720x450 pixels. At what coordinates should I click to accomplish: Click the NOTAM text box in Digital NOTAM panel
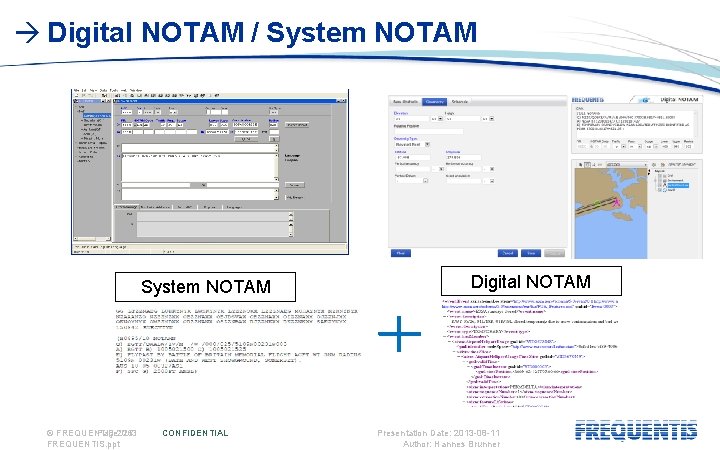[636, 124]
